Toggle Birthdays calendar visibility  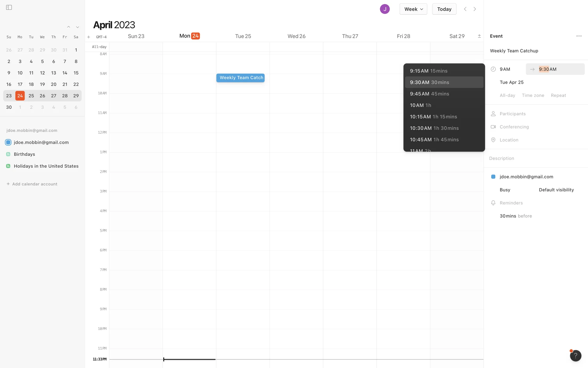pyautogui.click(x=8, y=154)
